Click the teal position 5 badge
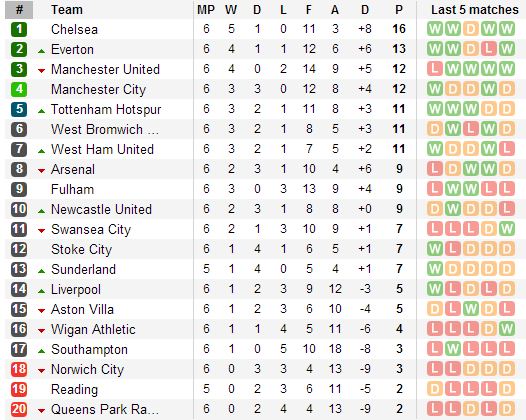 [x=19, y=109]
